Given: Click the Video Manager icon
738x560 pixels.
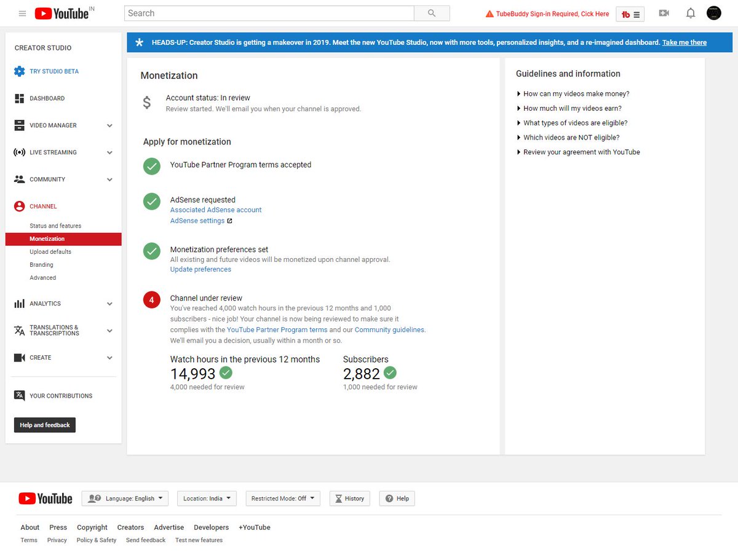Looking at the screenshot, I should pyautogui.click(x=19, y=125).
